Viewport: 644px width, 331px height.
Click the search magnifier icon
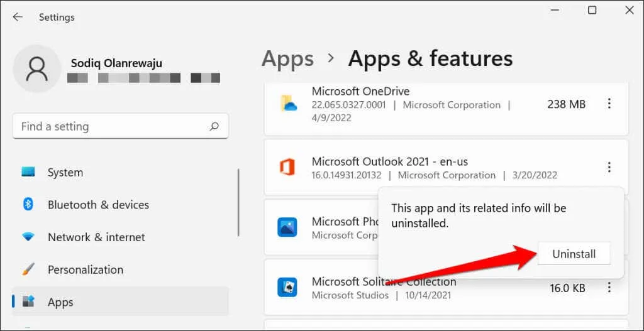214,126
